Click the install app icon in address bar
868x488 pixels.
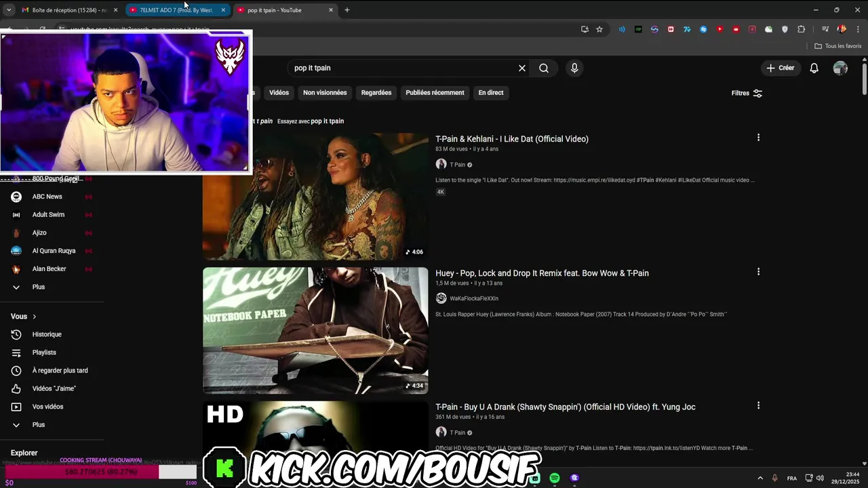[585, 29]
